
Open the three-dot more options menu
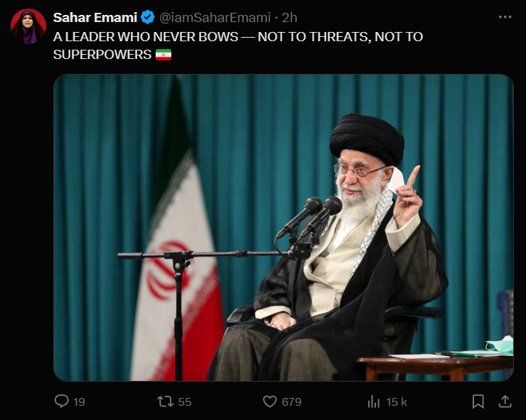point(505,17)
